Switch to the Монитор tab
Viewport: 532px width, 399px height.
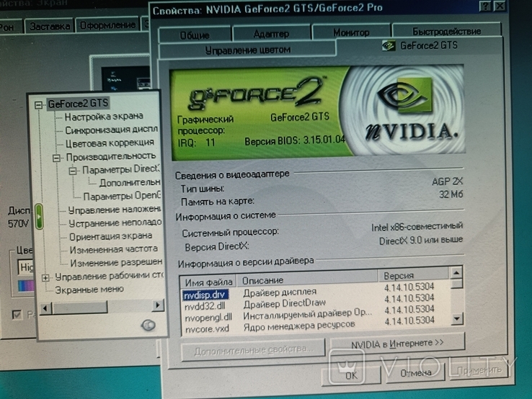click(x=351, y=32)
